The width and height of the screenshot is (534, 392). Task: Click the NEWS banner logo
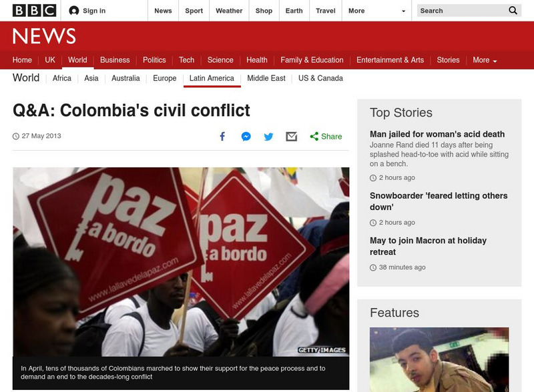[44, 36]
